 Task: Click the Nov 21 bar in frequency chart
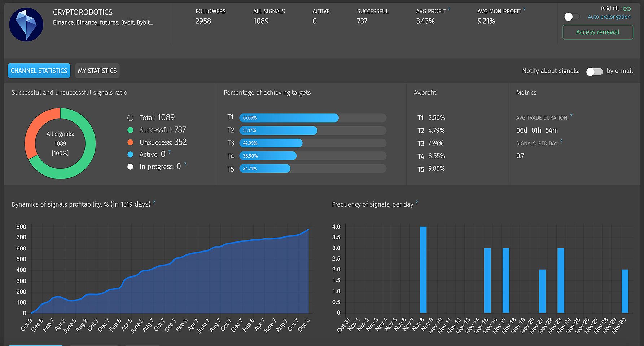(x=542, y=291)
